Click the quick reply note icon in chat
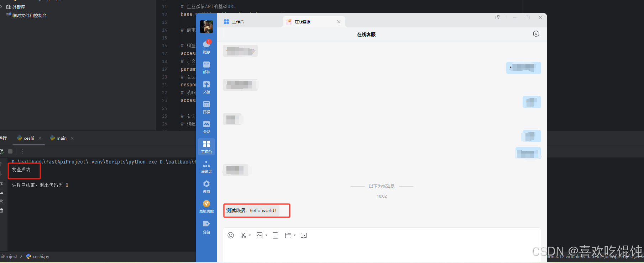 tap(275, 235)
